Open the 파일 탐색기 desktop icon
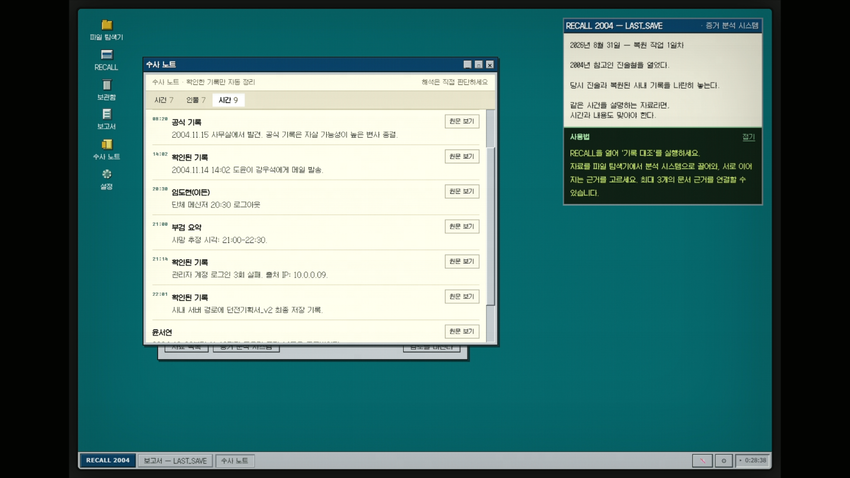This screenshot has width=850, height=478. (x=106, y=30)
